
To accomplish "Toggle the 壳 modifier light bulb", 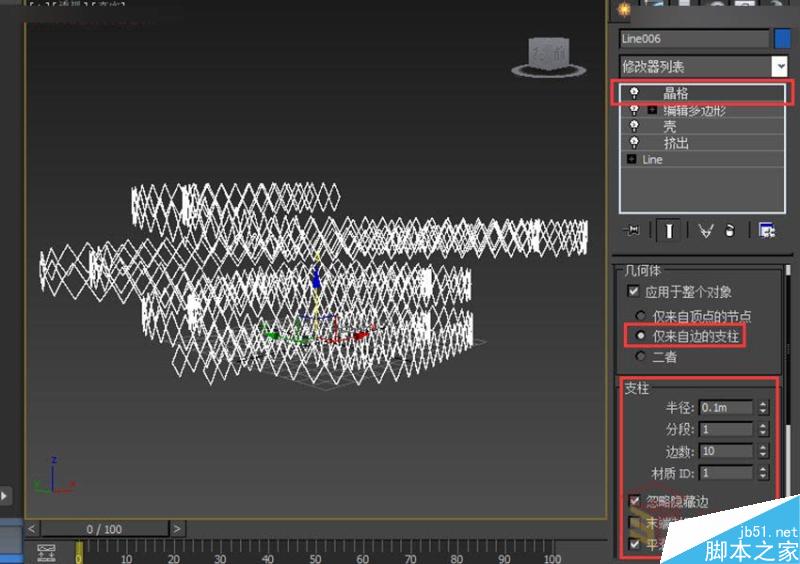I will click(634, 126).
